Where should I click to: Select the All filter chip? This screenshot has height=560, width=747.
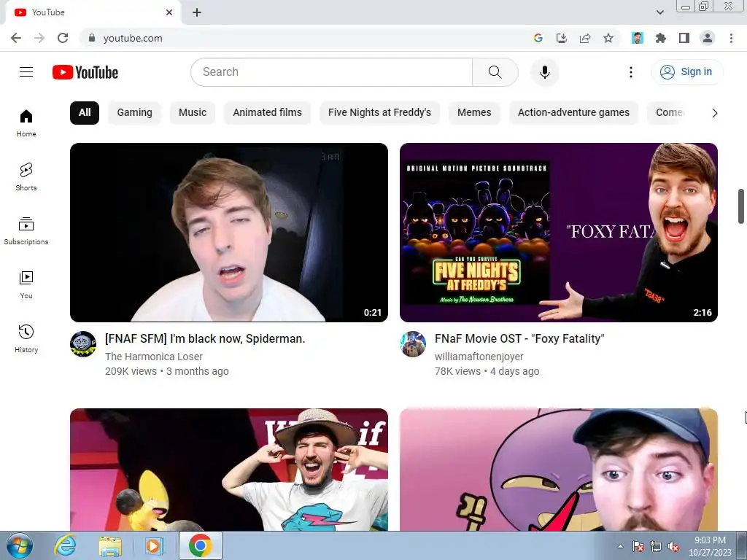(85, 113)
